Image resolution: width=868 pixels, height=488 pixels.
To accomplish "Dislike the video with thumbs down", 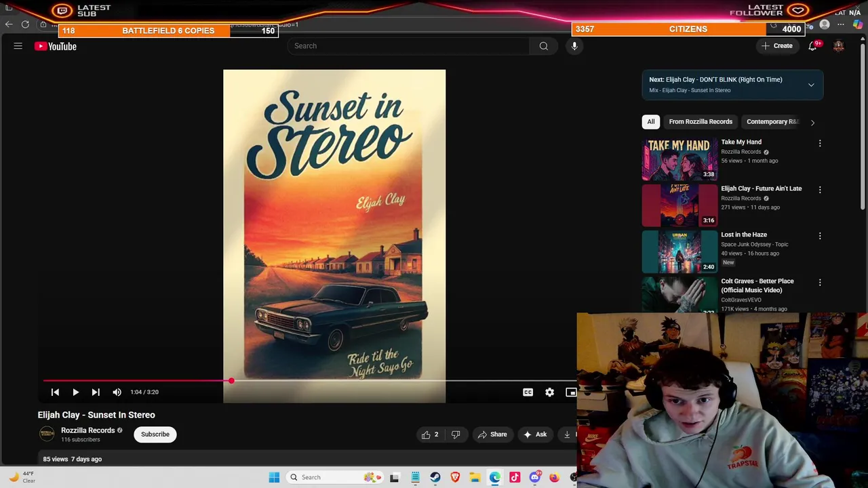I will point(456,434).
